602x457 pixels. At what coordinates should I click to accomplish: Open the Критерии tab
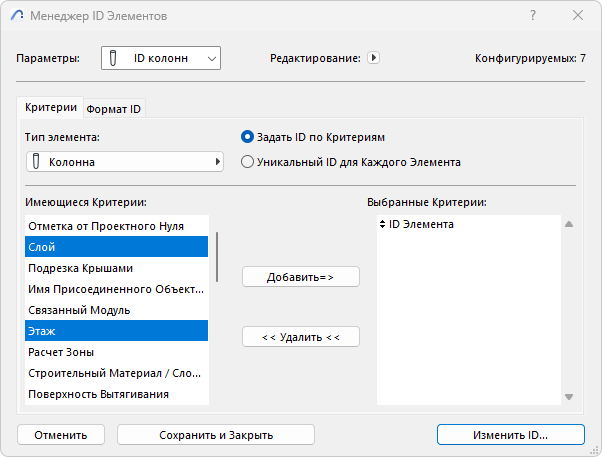click(x=49, y=108)
